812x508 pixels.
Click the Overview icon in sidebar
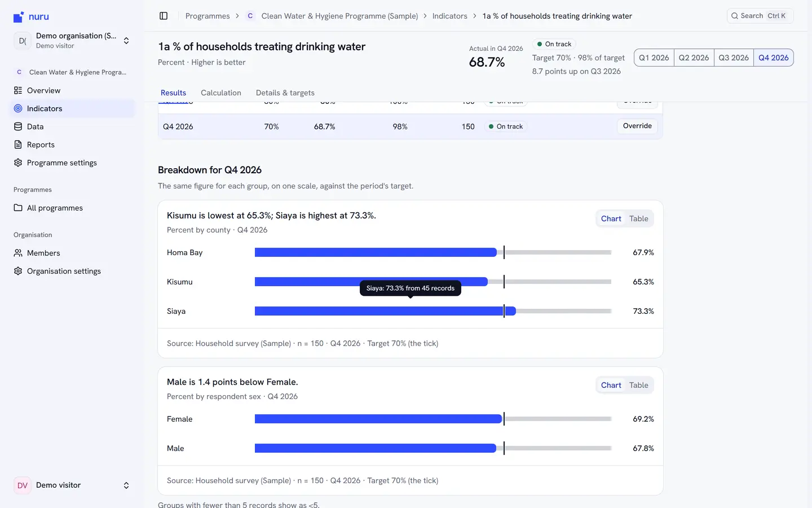coord(18,90)
